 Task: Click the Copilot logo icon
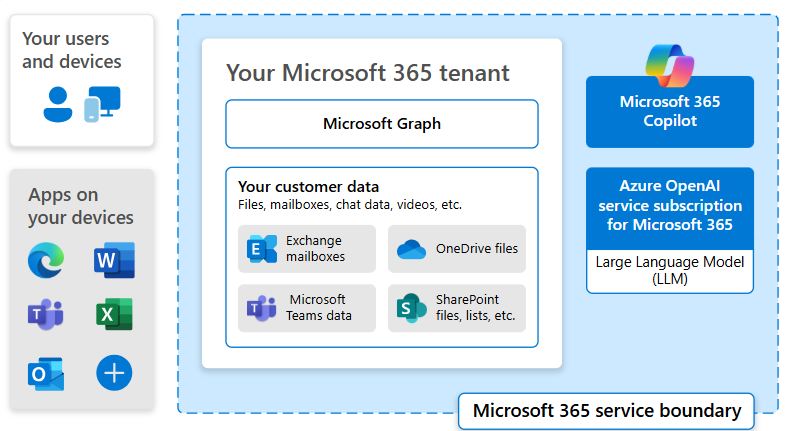(670, 68)
